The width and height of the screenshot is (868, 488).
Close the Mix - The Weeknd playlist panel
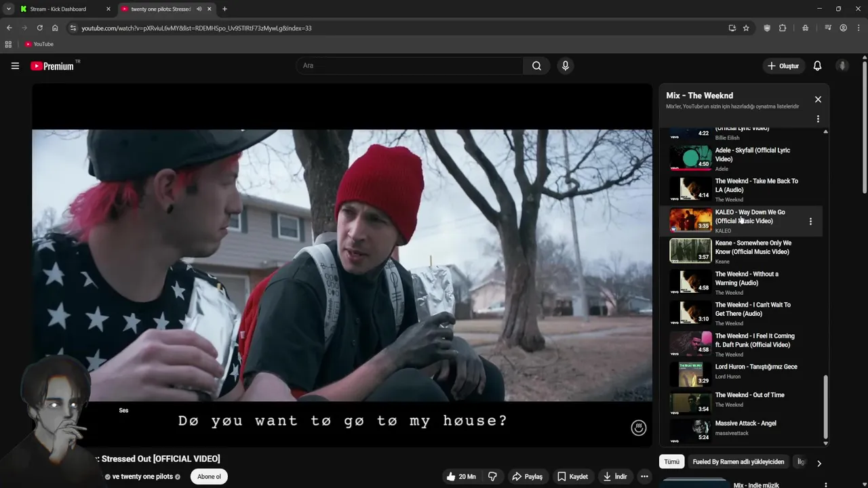coord(818,100)
